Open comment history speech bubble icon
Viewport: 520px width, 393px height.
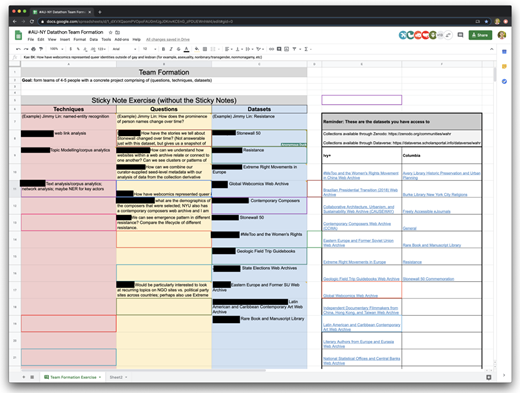(460, 35)
